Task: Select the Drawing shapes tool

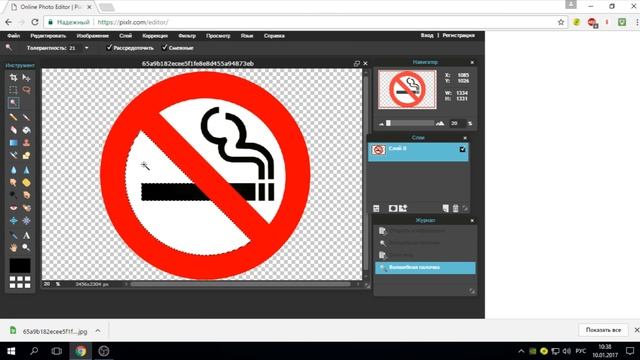Action: [x=27, y=156]
